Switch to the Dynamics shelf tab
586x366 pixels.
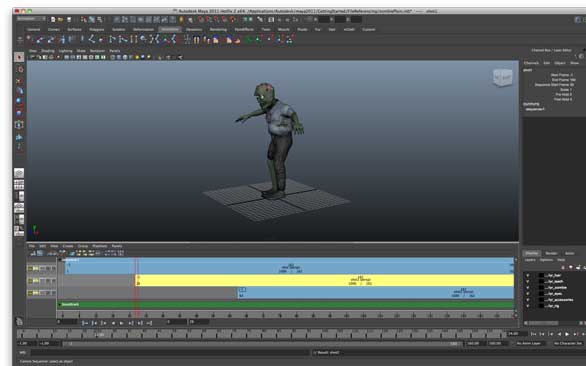(194, 29)
